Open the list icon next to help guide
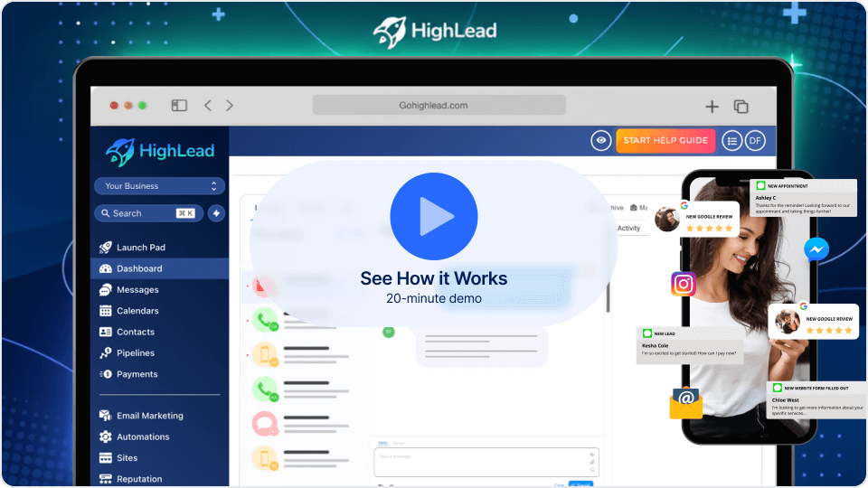 (x=731, y=141)
